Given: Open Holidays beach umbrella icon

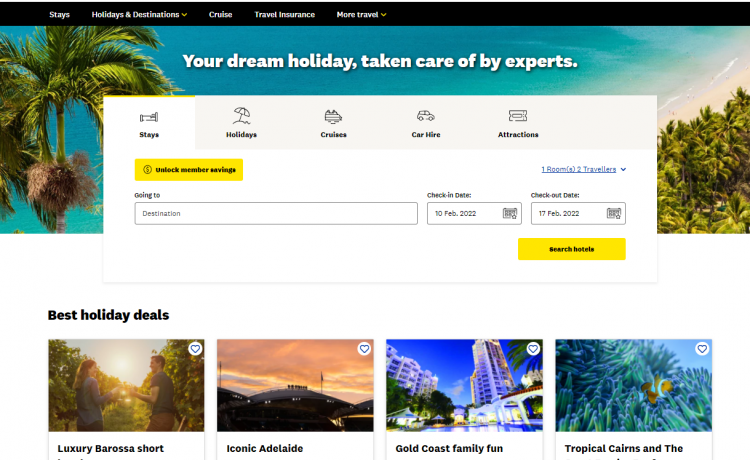Looking at the screenshot, I should click(241, 116).
